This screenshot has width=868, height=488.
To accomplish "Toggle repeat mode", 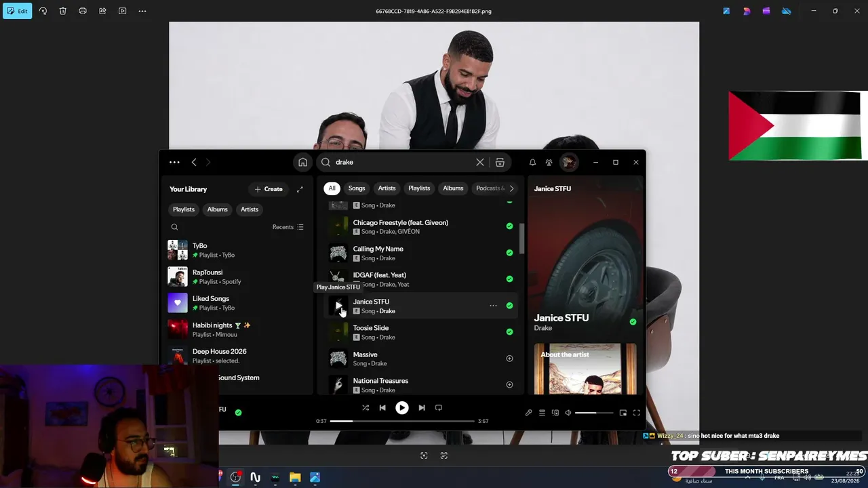I will click(x=439, y=408).
